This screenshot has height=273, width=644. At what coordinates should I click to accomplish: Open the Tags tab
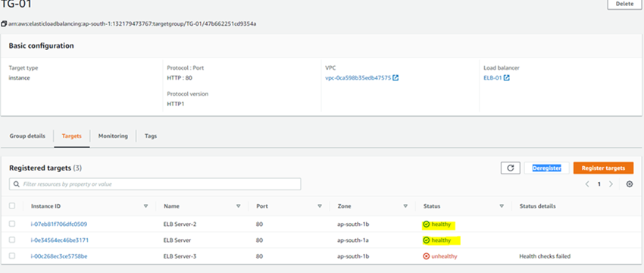pos(151,136)
